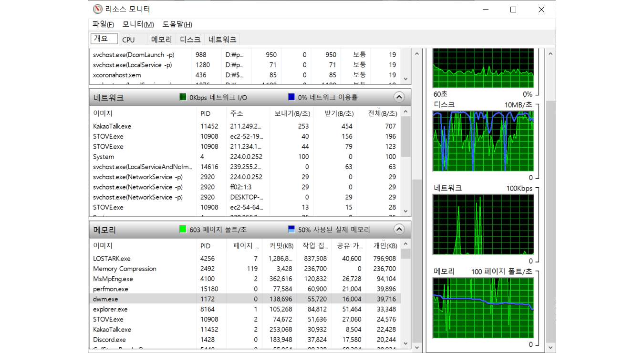Viewport: 644px width, 353px height.
Task: Sort network list by 이미지 column header
Action: click(143, 113)
